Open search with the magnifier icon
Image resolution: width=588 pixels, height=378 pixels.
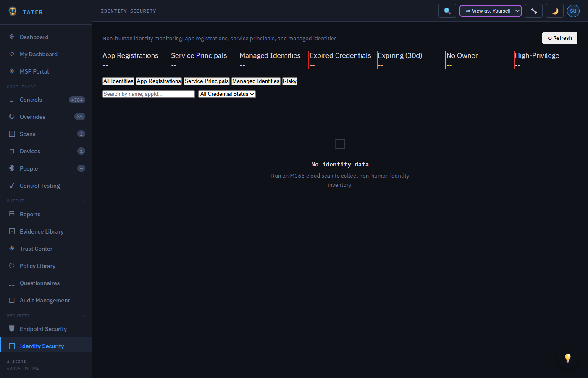[x=447, y=11]
